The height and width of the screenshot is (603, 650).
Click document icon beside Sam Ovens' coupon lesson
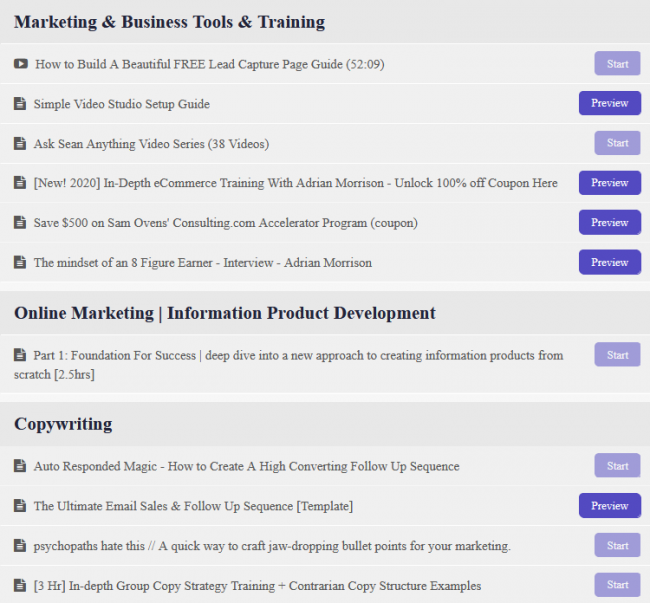[x=20, y=223]
